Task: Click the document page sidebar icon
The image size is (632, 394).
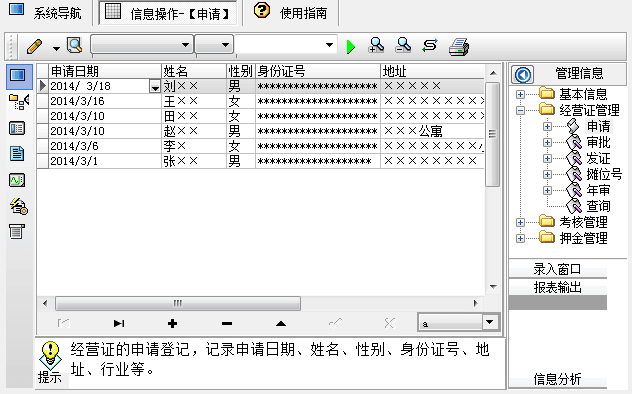Action: click(17, 154)
